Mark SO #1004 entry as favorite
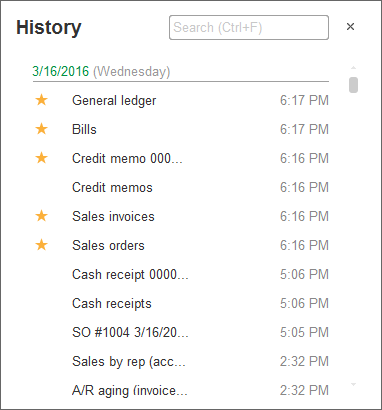Viewport: 382px width, 410px height. point(41,332)
